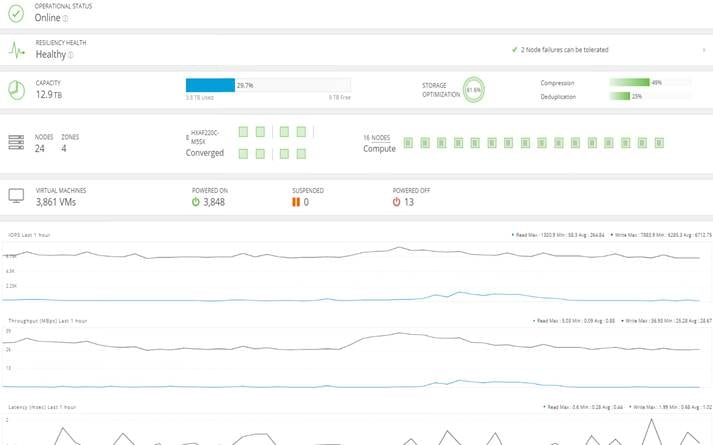Expand the Resiliency Health row chevron
This screenshot has width=713, height=445.
click(x=704, y=50)
